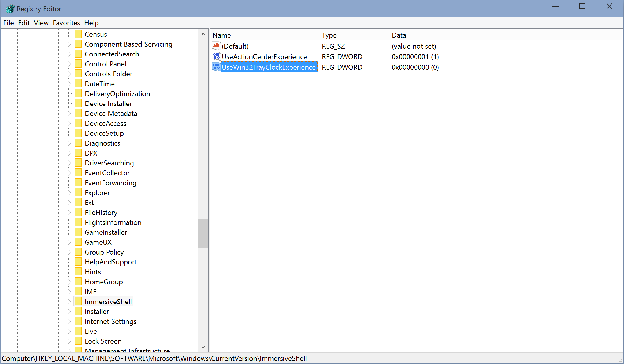
Task: Expand the Controls Folder key
Action: [x=69, y=74]
